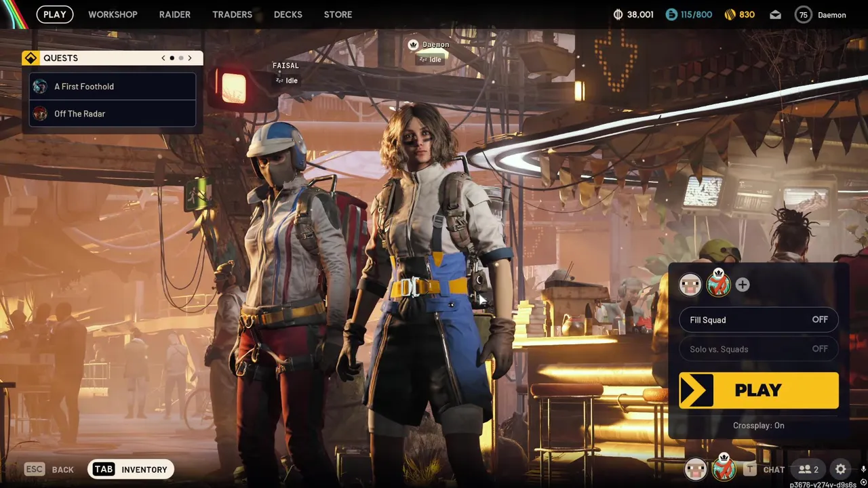Screen dimensions: 868x488
Task: Click the yellow striped token icon beside 830
Action: point(730,14)
